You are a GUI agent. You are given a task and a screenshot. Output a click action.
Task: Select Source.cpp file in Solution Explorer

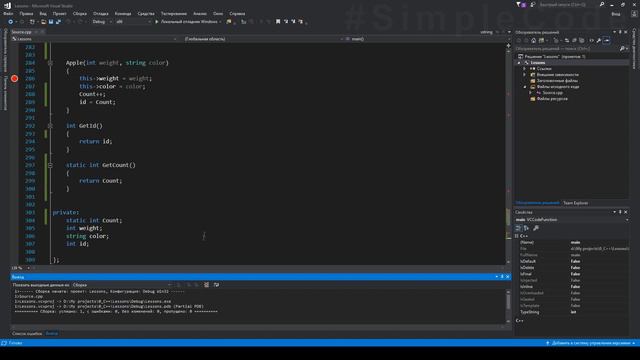552,93
